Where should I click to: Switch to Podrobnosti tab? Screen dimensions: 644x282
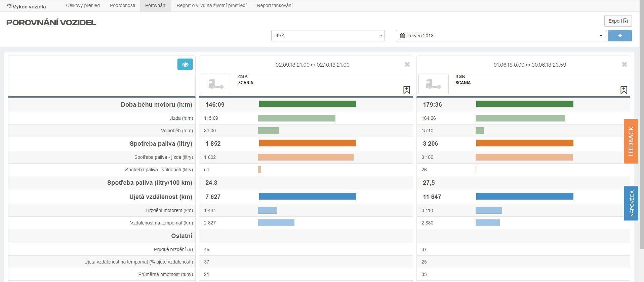(x=122, y=5)
